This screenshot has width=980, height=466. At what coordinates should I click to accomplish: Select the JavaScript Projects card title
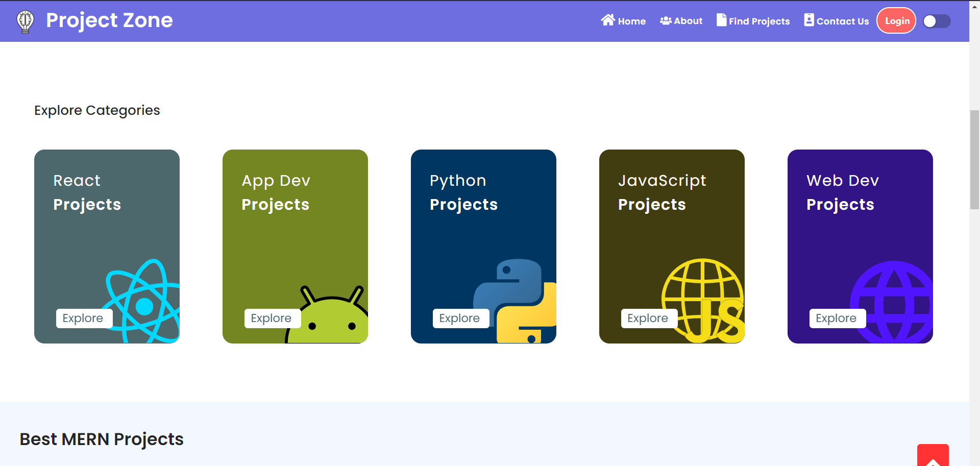pyautogui.click(x=662, y=192)
